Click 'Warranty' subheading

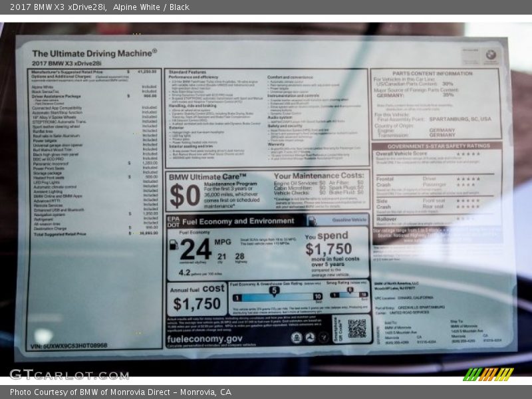point(276,144)
